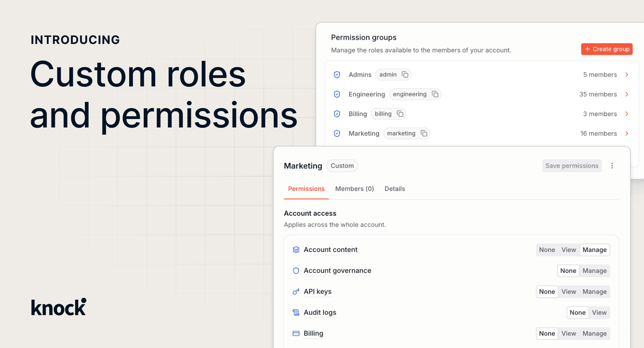This screenshot has width=644, height=348.
Task: Click the admin key badge
Action: 393,75
